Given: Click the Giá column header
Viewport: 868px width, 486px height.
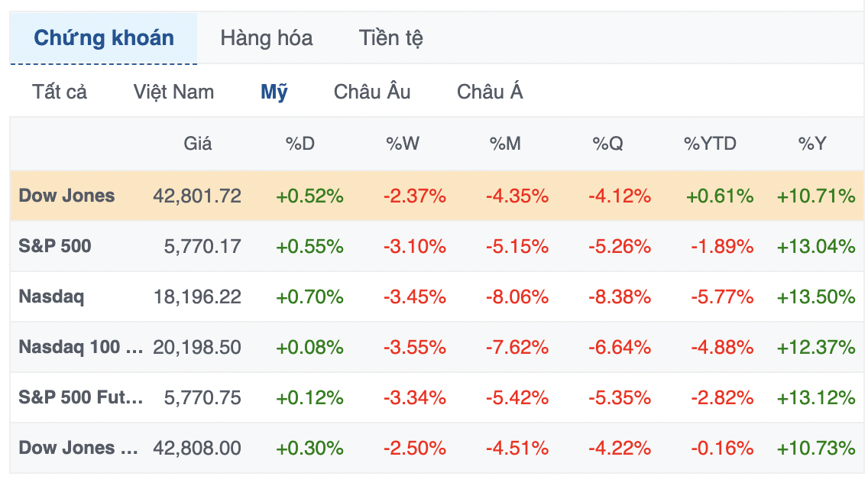Looking at the screenshot, I should (x=198, y=143).
